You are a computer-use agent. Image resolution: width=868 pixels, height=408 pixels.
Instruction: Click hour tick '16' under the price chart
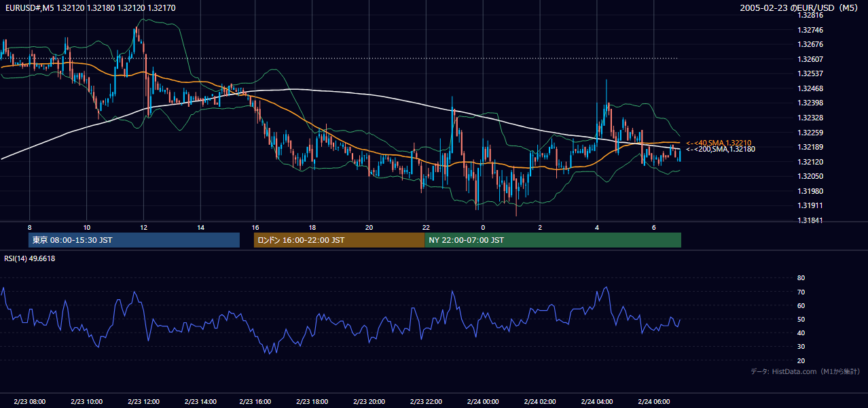point(255,227)
